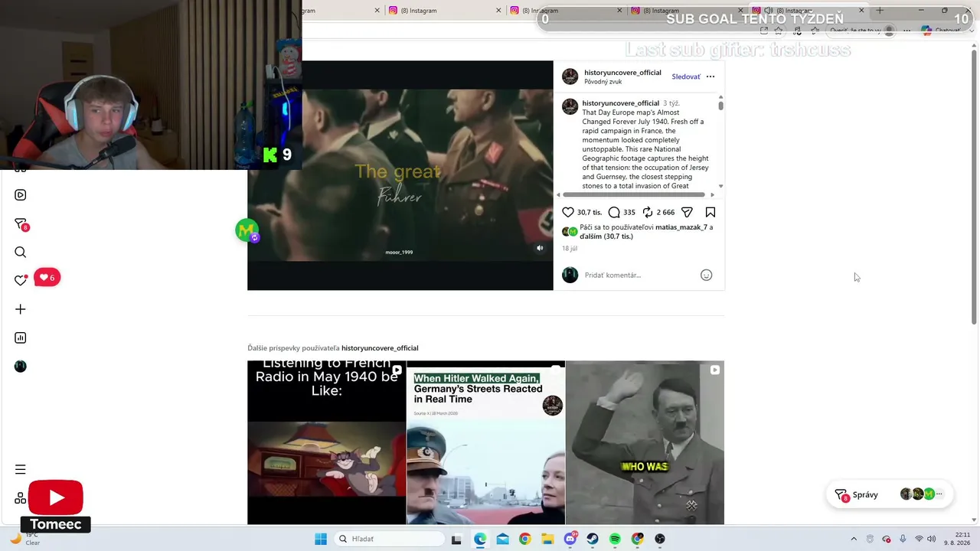Screen dimensions: 980x551
Task: Click the caption horizontal scrollbar
Action: (x=635, y=194)
